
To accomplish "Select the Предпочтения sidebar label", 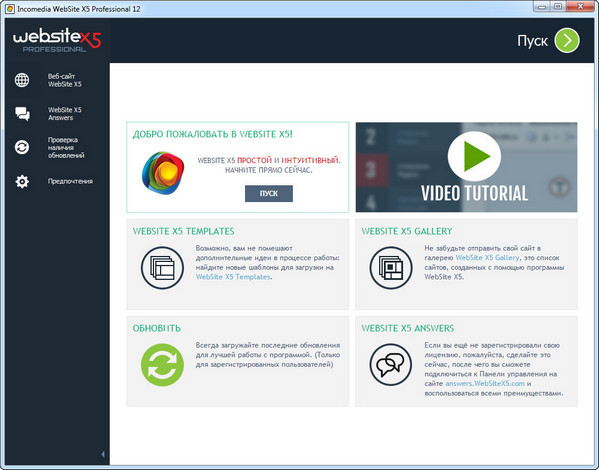I will coord(70,181).
